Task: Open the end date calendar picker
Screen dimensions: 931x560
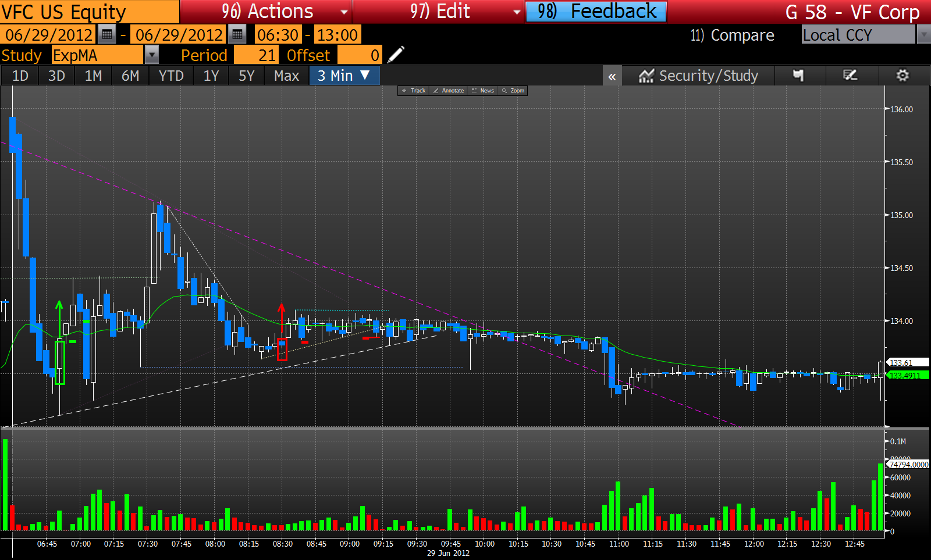Action: click(237, 35)
